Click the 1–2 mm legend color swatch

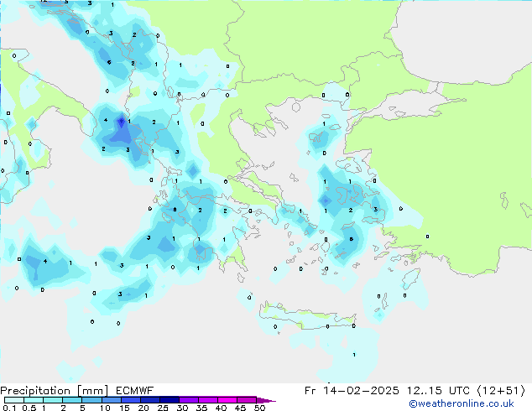pyautogui.click(x=53, y=400)
